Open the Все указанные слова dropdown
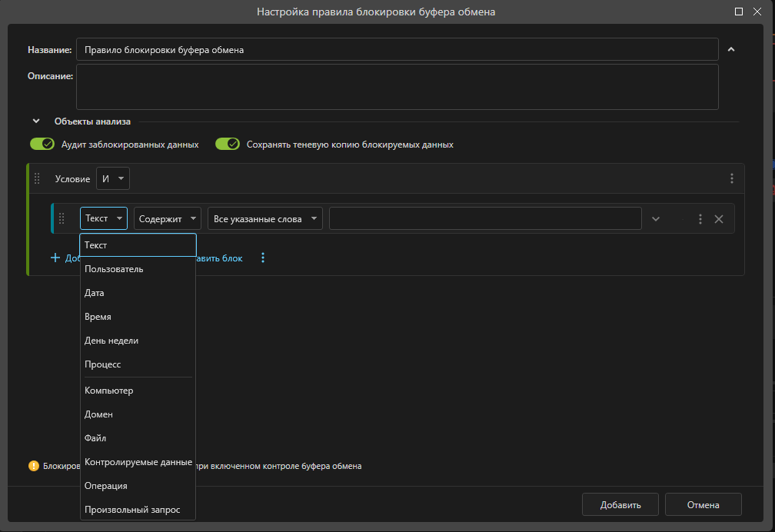Screen dimensions: 775x532 pyautogui.click(x=265, y=219)
